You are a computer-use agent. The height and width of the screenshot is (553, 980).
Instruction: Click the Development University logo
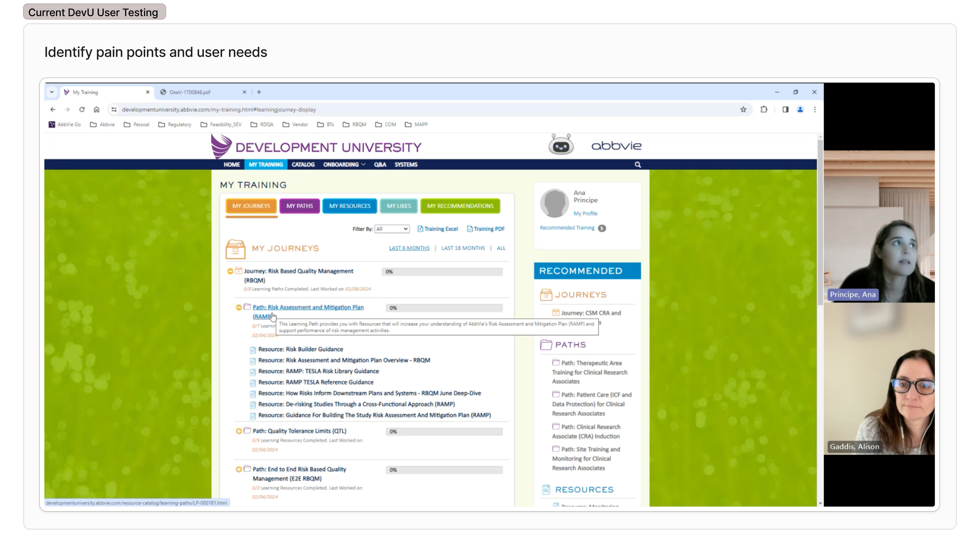pos(316,146)
